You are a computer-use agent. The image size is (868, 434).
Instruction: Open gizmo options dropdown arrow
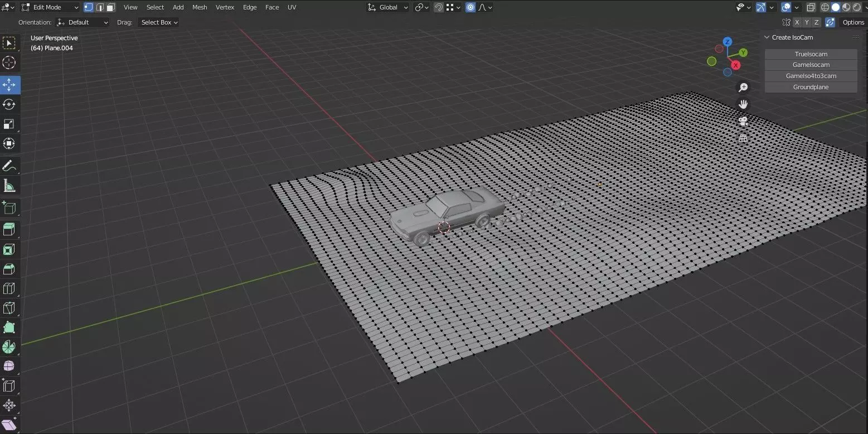pos(772,7)
